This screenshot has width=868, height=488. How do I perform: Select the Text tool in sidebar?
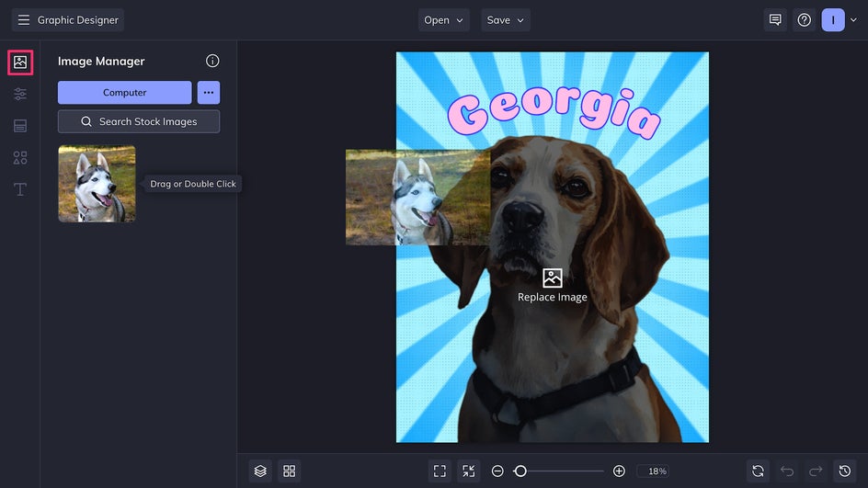tap(20, 189)
